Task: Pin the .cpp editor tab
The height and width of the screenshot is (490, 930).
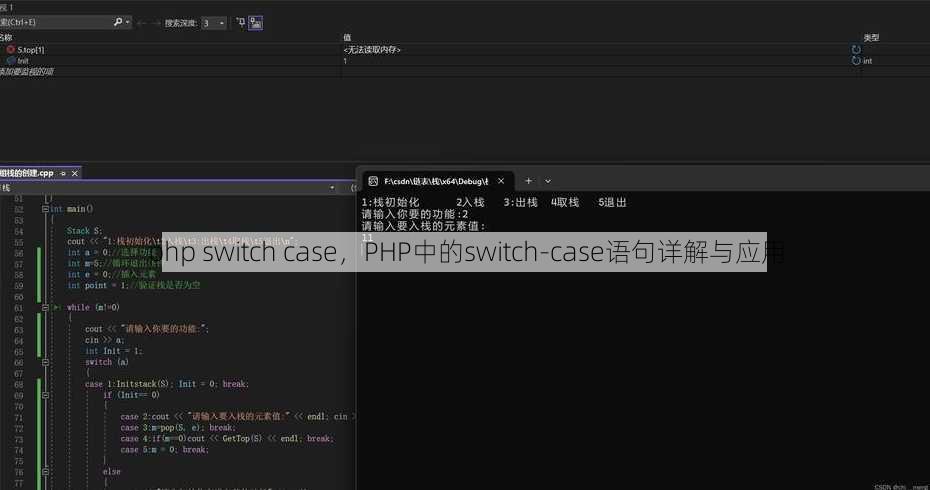Action: [x=63, y=173]
